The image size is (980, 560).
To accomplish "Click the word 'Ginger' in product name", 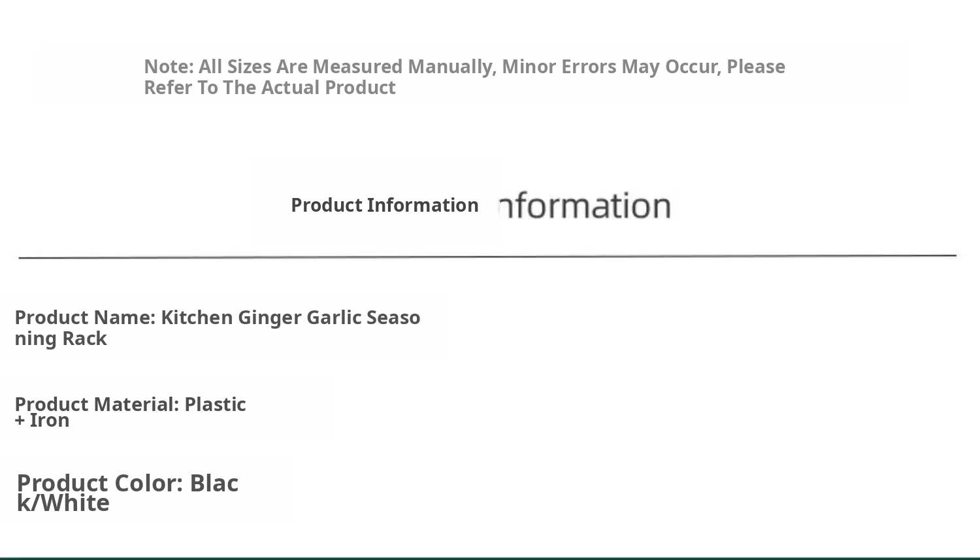I will (269, 318).
